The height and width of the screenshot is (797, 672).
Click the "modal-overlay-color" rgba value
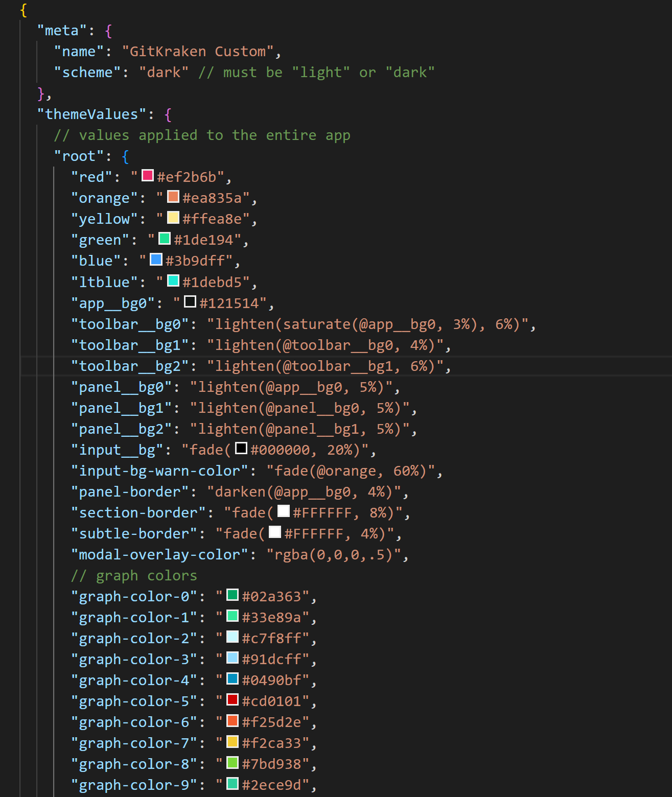coord(334,555)
